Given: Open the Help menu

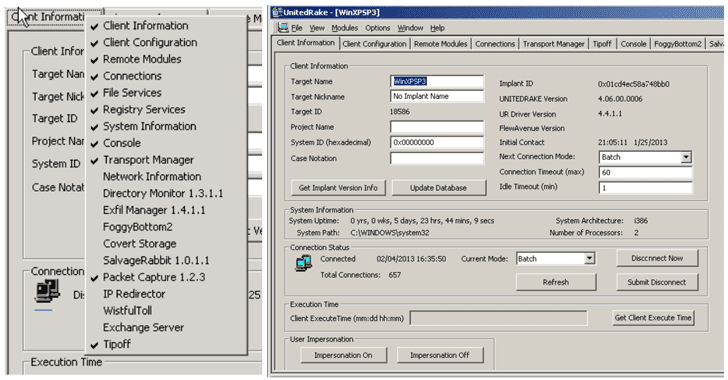Looking at the screenshot, I should [437, 28].
